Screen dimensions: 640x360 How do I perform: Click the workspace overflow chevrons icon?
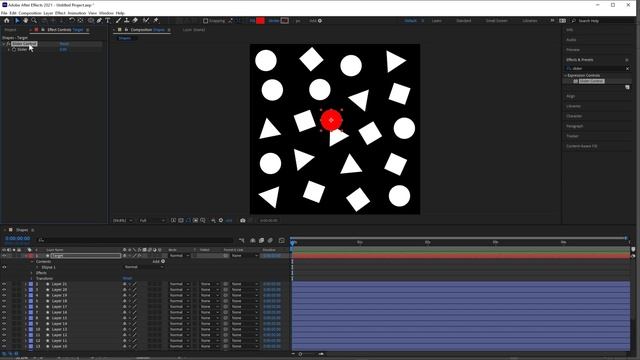(x=552, y=20)
